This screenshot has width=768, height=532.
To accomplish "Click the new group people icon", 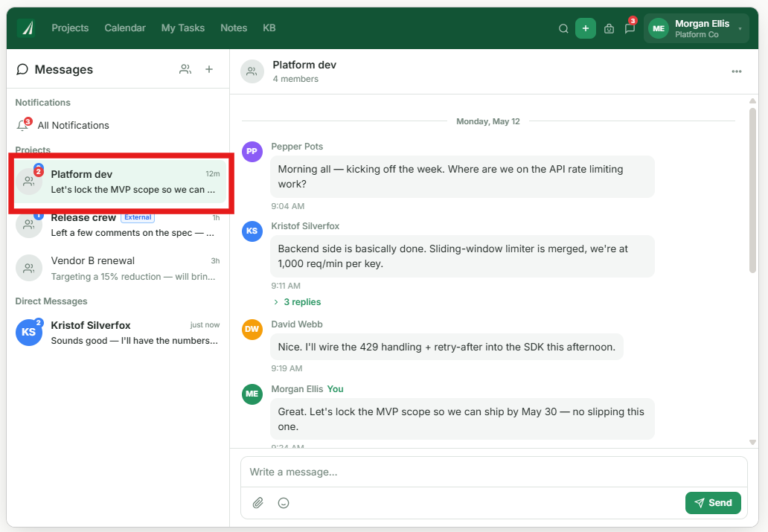I will tap(185, 69).
